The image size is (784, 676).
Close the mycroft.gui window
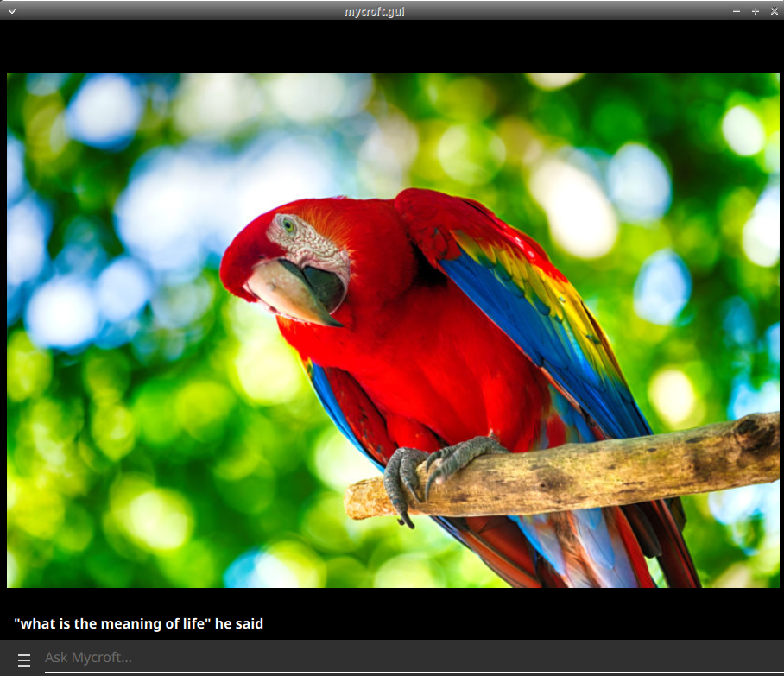774,11
